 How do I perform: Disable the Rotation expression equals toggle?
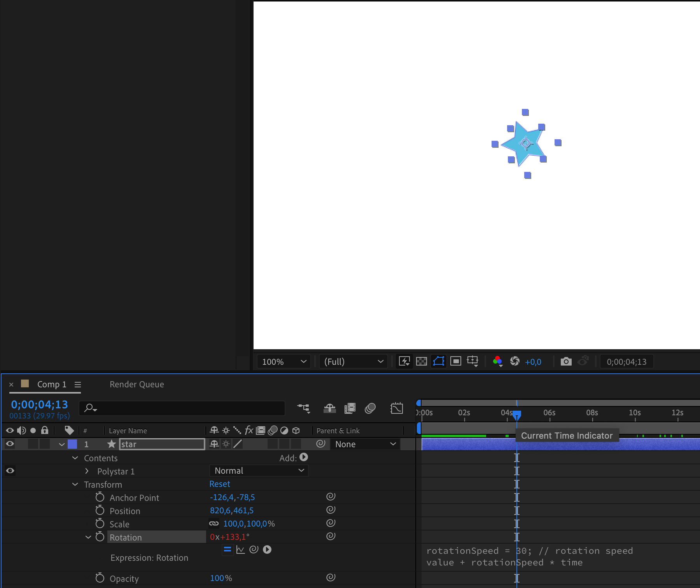(x=227, y=550)
